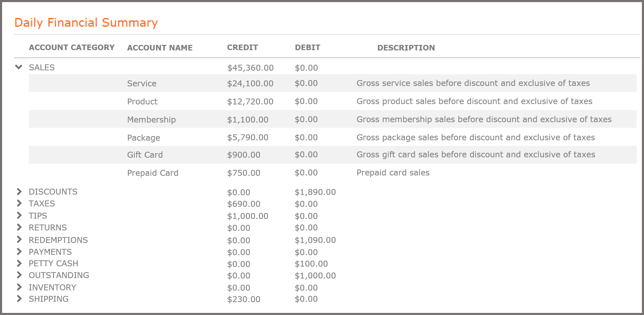The image size is (644, 315).
Task: Click the ACCOUNT NAME column header
Action: pos(160,48)
